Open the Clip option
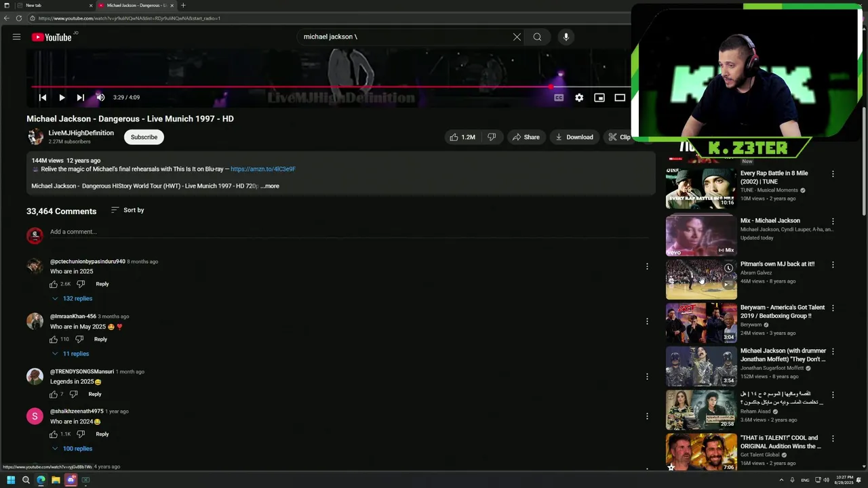The height and width of the screenshot is (488, 868). click(619, 137)
